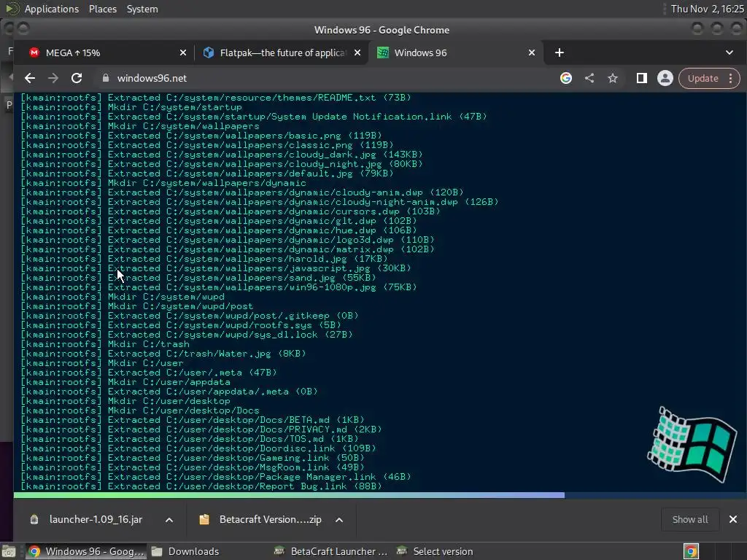Switch to Select version taskbar item

click(x=436, y=551)
